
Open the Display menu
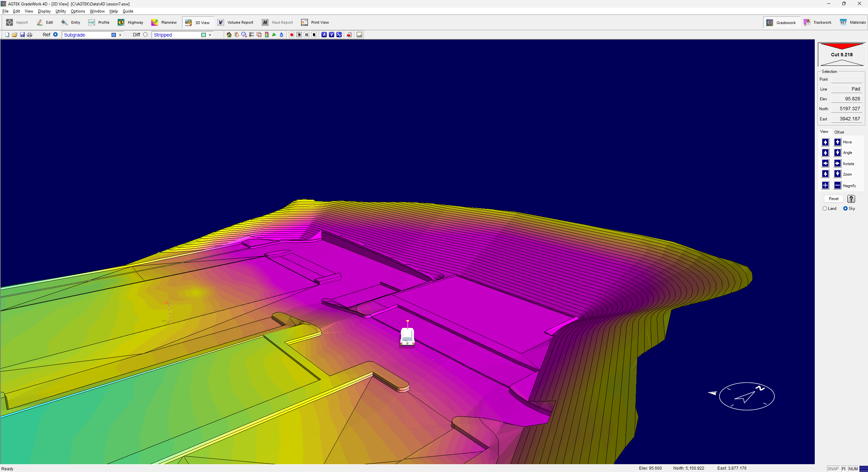(x=44, y=11)
